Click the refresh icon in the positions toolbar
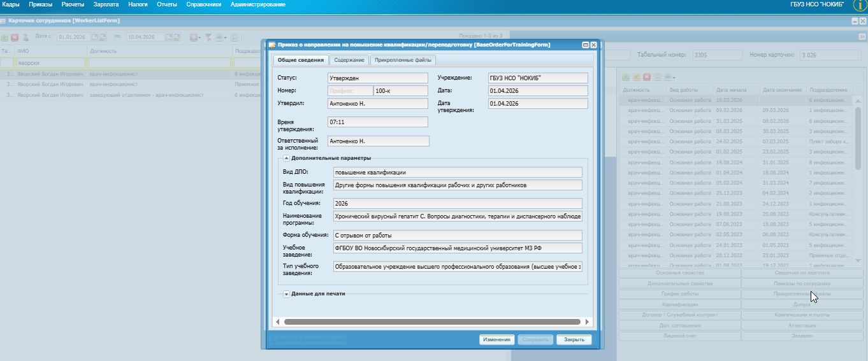The width and height of the screenshot is (868, 361). point(657,76)
